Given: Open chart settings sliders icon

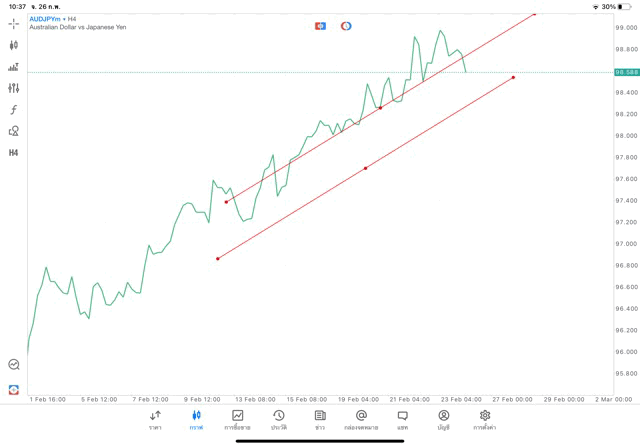Looking at the screenshot, I should point(14,88).
